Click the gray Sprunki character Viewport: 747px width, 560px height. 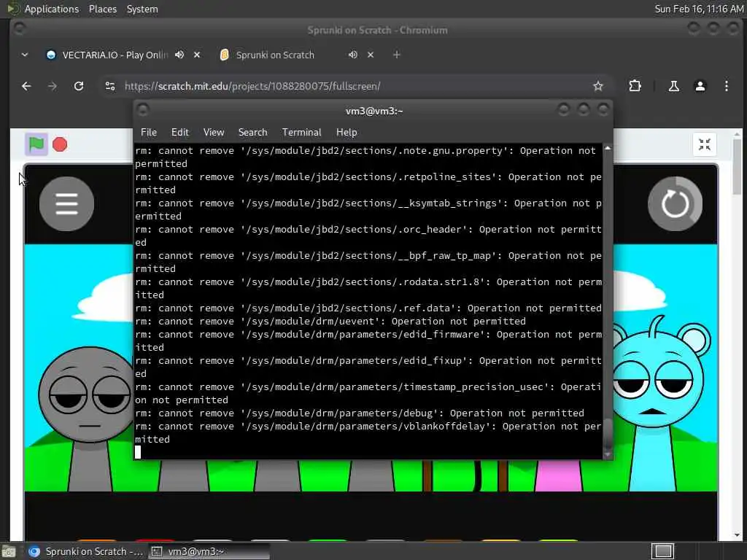tap(86, 419)
